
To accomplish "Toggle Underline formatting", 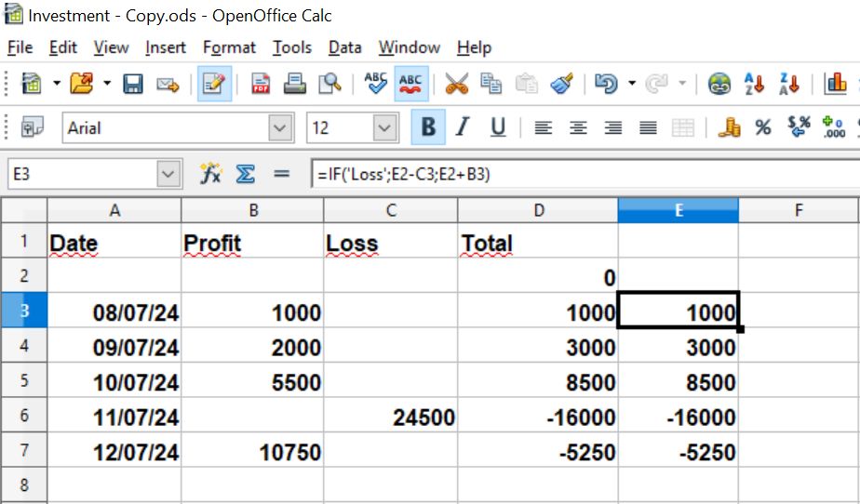I will (x=498, y=127).
